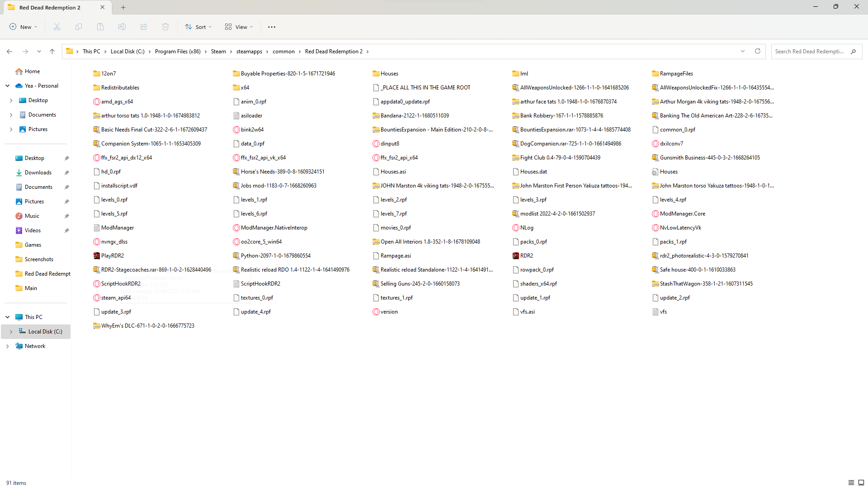The height and width of the screenshot is (488, 868).
Task: Delete selected item with trash icon
Action: point(165,27)
